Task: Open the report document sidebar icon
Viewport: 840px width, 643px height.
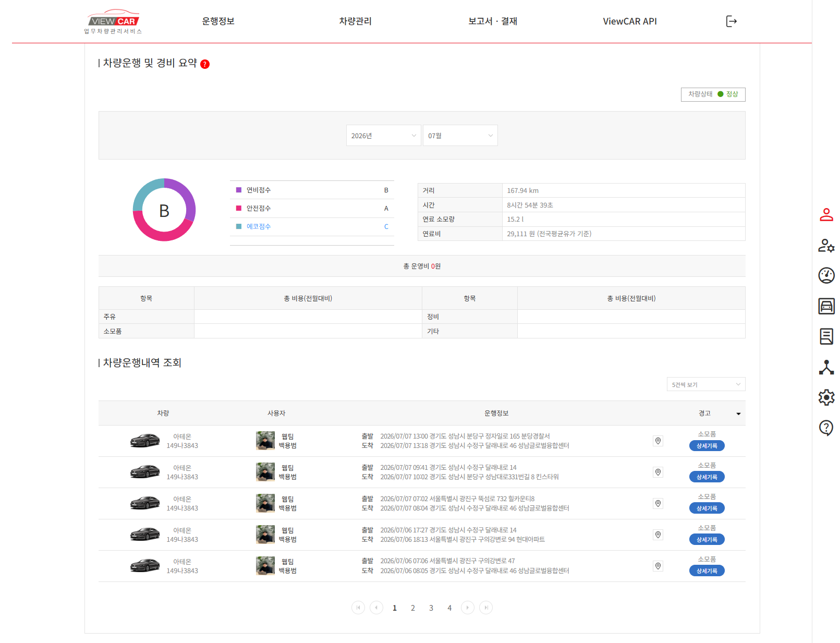Action: point(826,336)
